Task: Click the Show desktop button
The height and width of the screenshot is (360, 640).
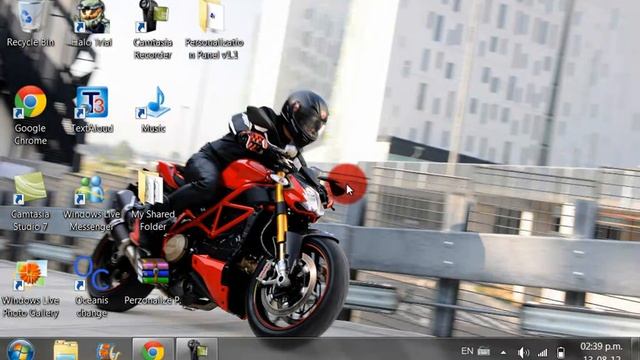Action: (635, 349)
